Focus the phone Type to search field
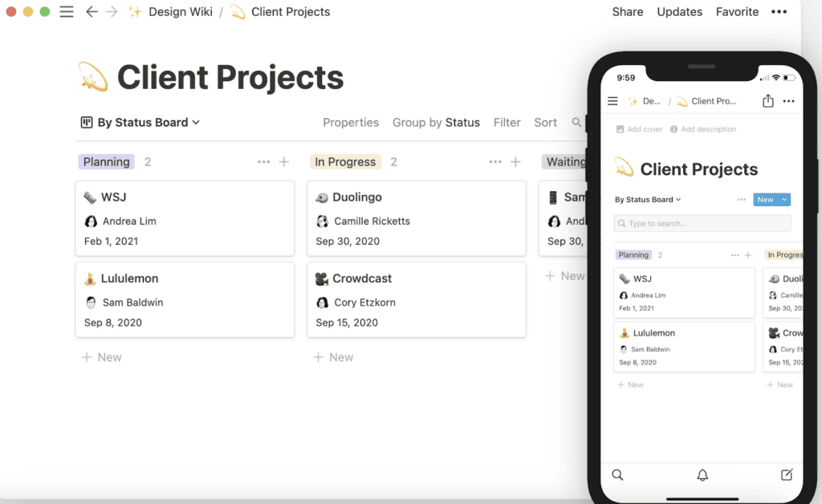The image size is (822, 504). point(702,223)
